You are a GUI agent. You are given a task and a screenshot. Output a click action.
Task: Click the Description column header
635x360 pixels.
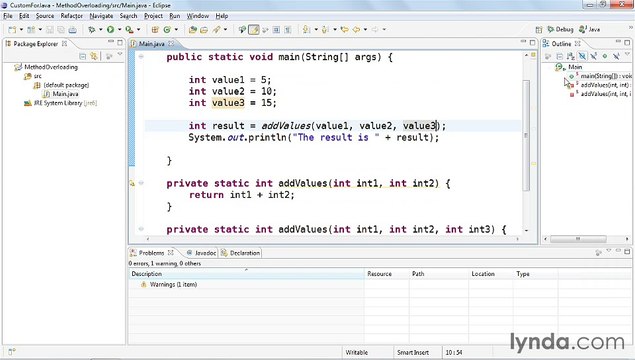[x=247, y=274]
